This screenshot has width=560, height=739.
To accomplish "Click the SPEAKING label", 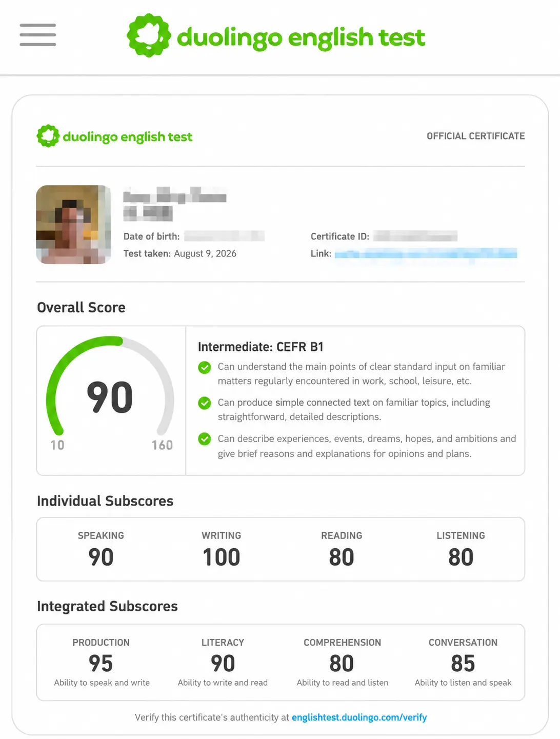I will [101, 535].
